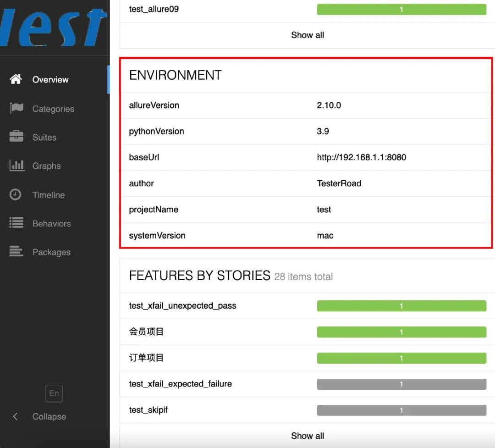Click the green progress bar beside 会员项目
Viewport: 495px width, 448px height.
401,332
